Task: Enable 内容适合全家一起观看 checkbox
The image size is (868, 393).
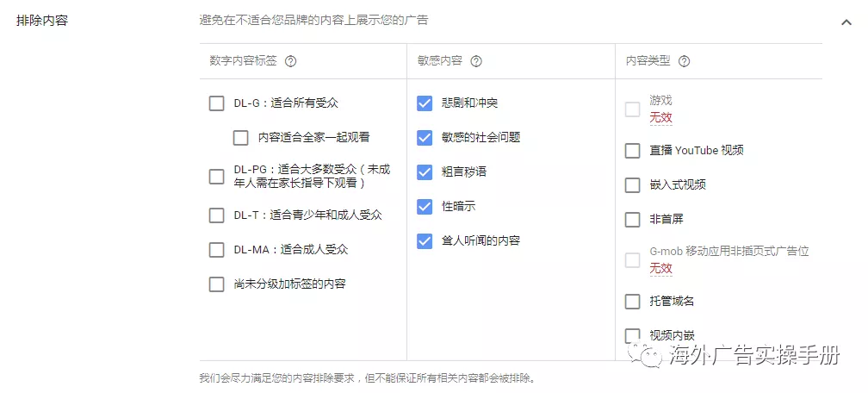Action: coord(240,138)
